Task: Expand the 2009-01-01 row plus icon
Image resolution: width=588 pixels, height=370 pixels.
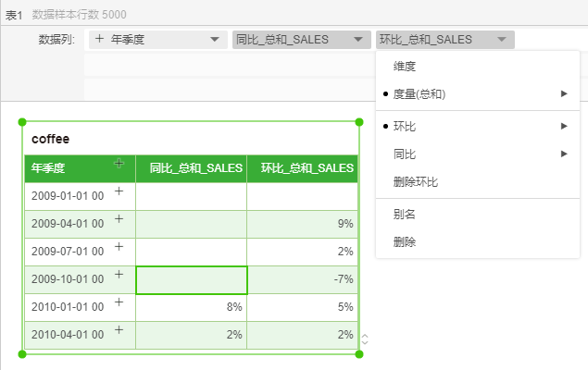Action: [119, 191]
